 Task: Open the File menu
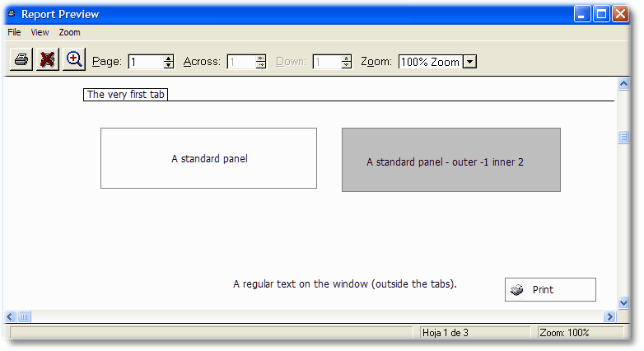coord(14,32)
